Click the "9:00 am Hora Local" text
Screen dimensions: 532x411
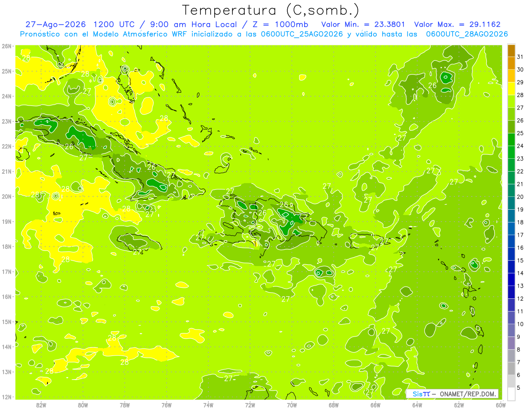[196, 24]
